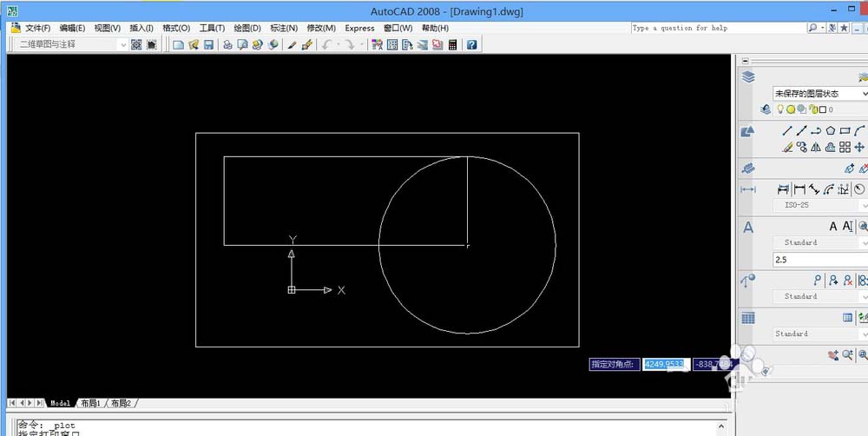
Task: Select the Copy tool in dashboard
Action: 801,147
